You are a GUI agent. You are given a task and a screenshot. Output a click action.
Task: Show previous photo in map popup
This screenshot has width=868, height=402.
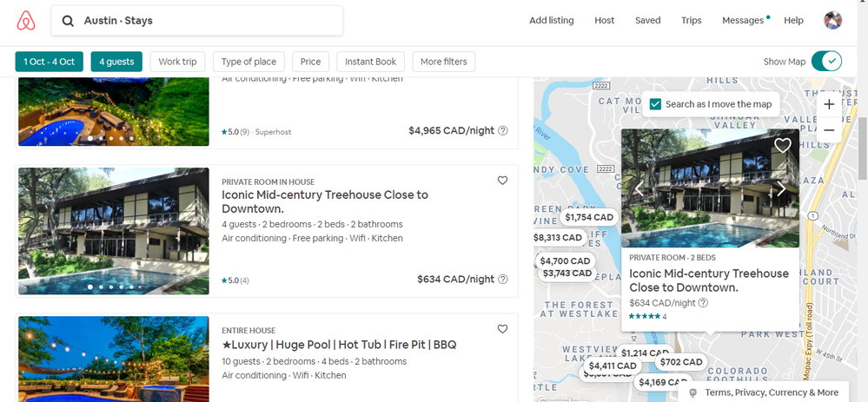pos(639,188)
